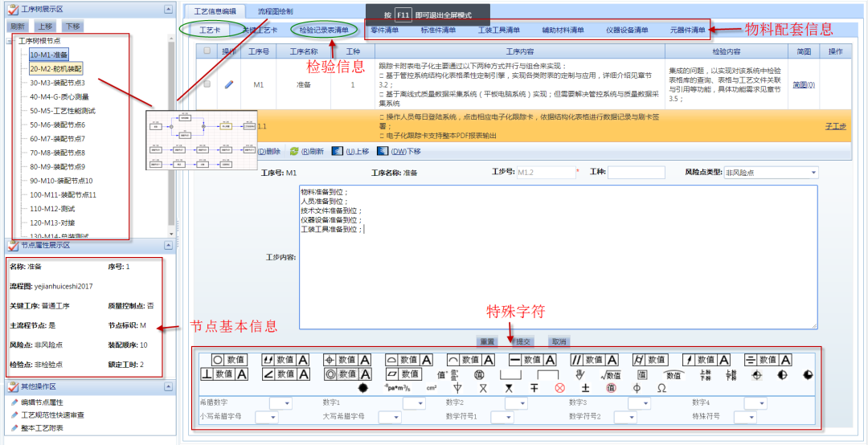
Task: Click the green refresh (R)刷新 icon
Action: 294,151
